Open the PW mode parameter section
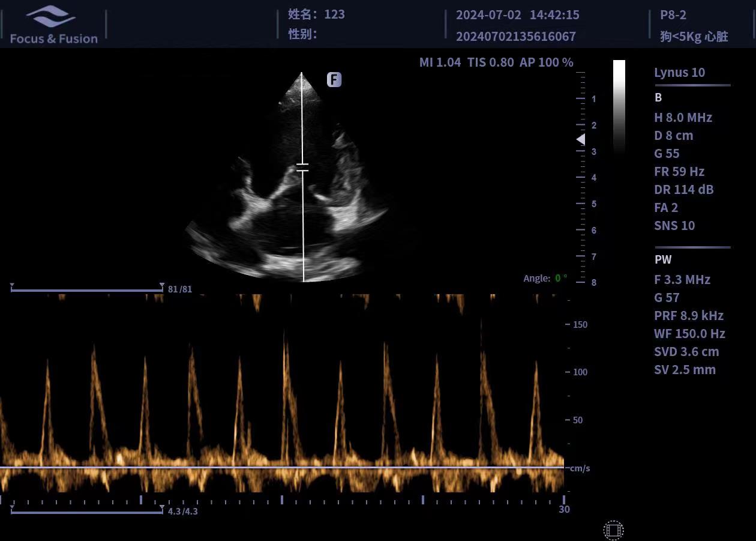This screenshot has width=756, height=541. point(663,260)
